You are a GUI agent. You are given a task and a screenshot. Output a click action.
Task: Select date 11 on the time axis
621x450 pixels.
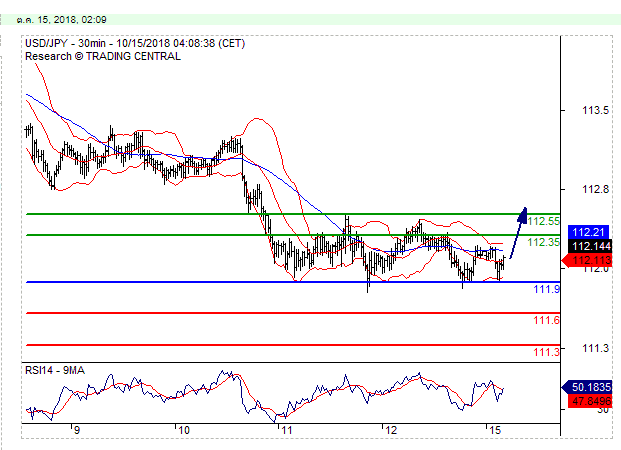point(286,429)
